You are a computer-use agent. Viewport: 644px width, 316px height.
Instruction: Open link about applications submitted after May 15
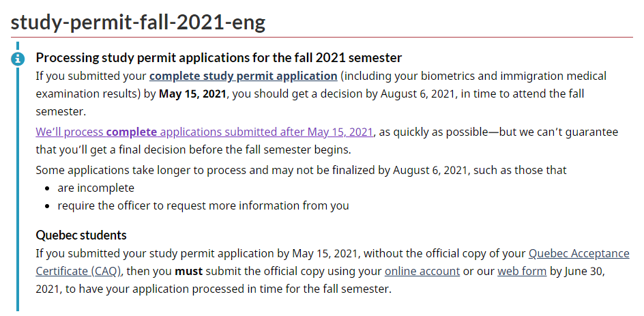pos(205,132)
